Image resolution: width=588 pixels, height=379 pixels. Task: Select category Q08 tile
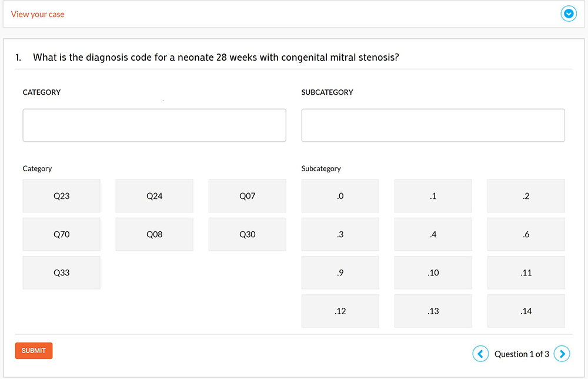coord(154,234)
